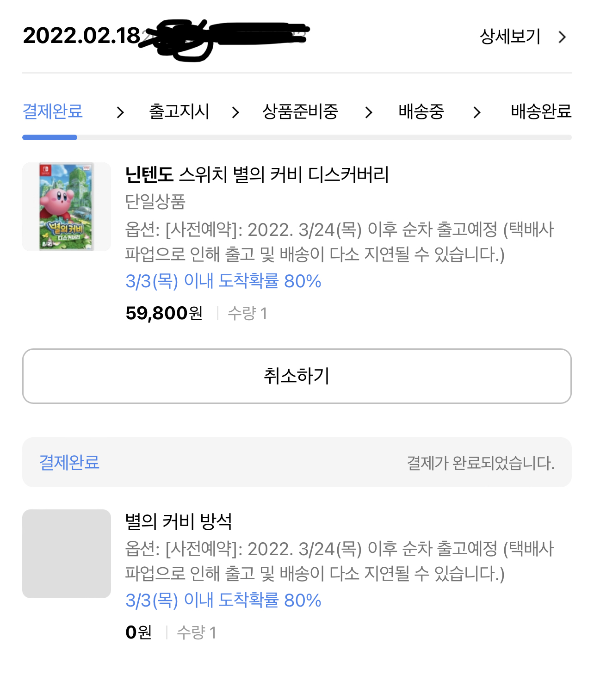This screenshot has width=594, height=700.
Task: Open 닌텐도 스위치 별의 커비 디스커버리 product title
Action: [257, 175]
